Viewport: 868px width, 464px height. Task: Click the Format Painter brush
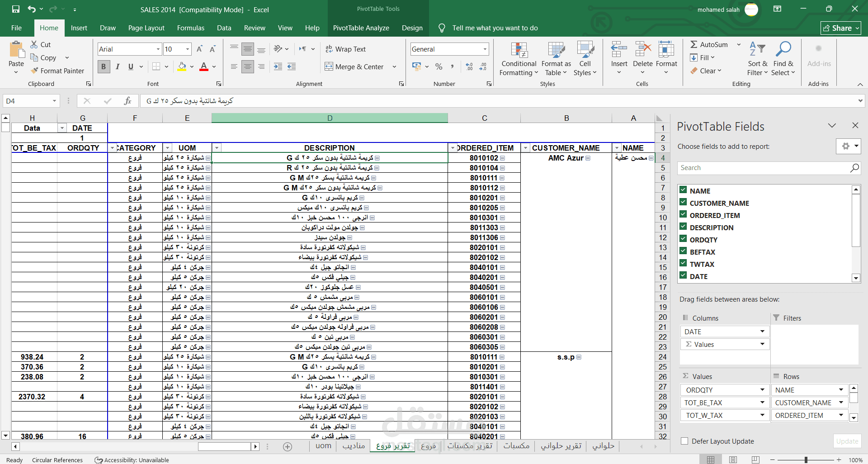tap(34, 71)
